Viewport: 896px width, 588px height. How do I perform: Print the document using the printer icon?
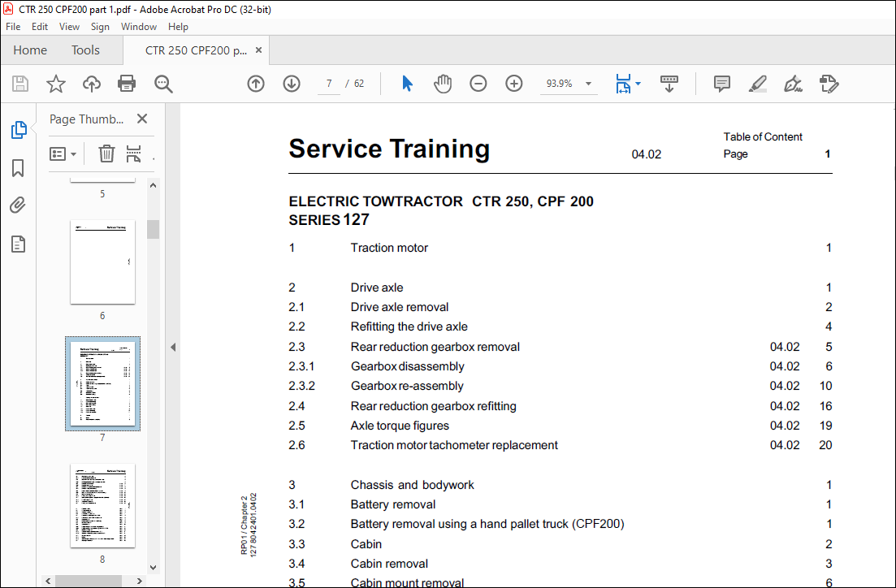[126, 84]
